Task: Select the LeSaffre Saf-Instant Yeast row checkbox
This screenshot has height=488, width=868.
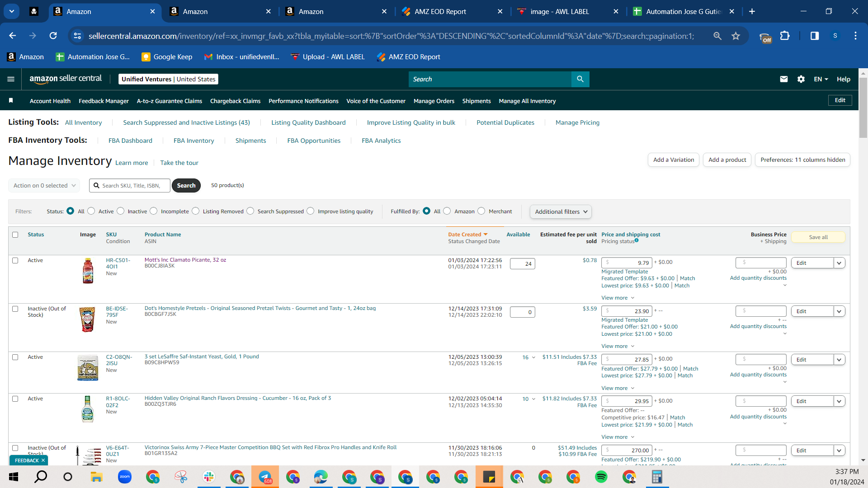Action: click(x=15, y=357)
